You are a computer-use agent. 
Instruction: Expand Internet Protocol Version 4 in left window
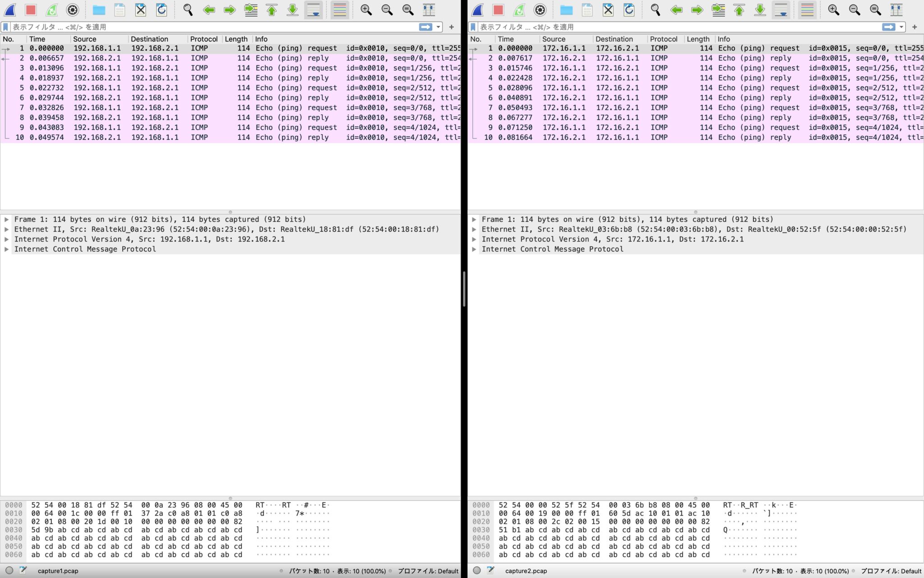6,239
